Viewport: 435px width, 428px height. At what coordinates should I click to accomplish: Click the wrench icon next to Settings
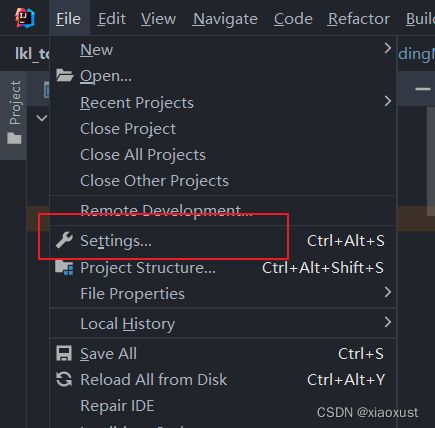pos(64,240)
